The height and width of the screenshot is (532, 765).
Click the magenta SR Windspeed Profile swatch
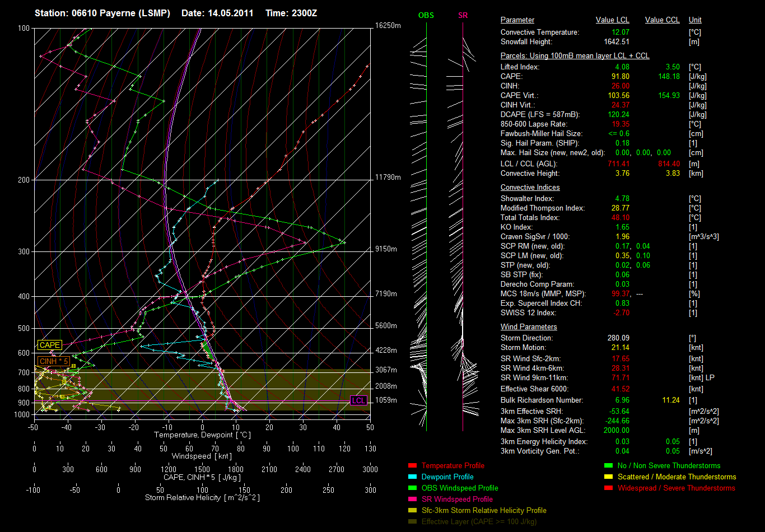click(413, 500)
